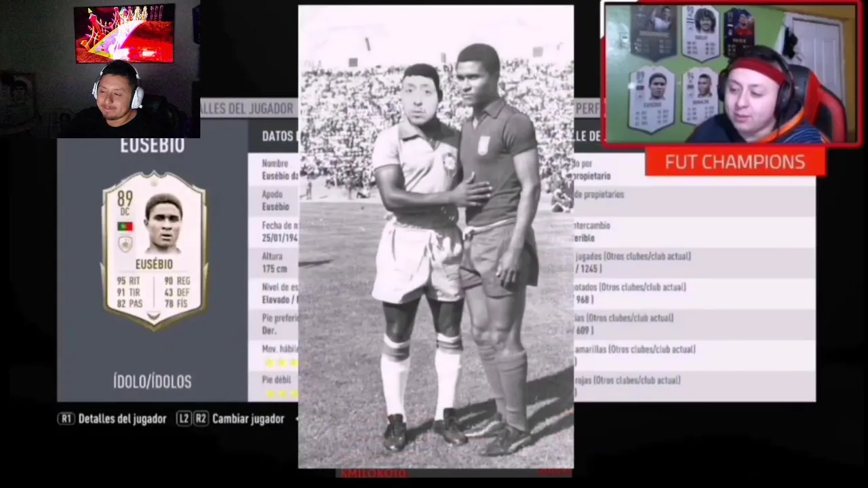
Task: Click the 43 DEF stat on card
Action: pyautogui.click(x=178, y=292)
